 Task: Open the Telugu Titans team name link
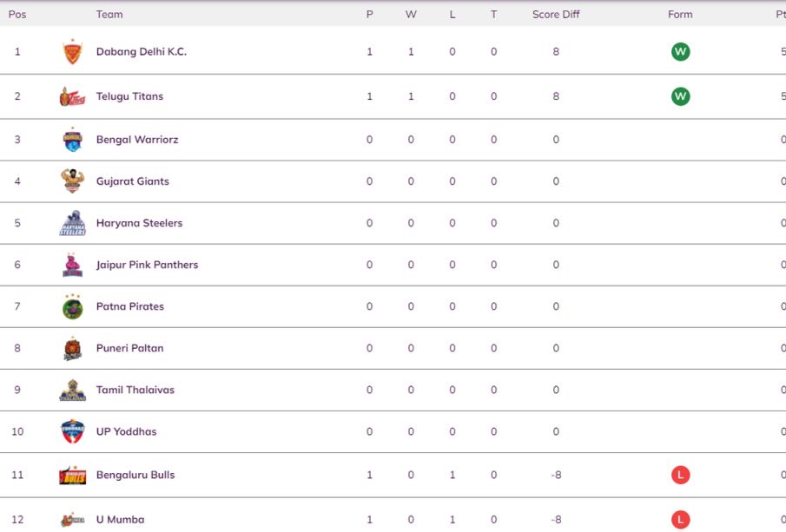[x=129, y=96]
